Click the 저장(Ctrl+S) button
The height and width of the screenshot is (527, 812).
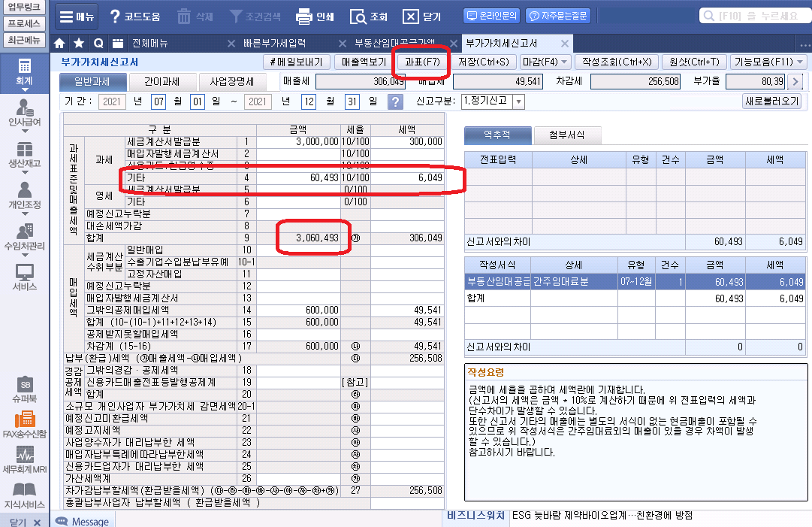coord(484,62)
